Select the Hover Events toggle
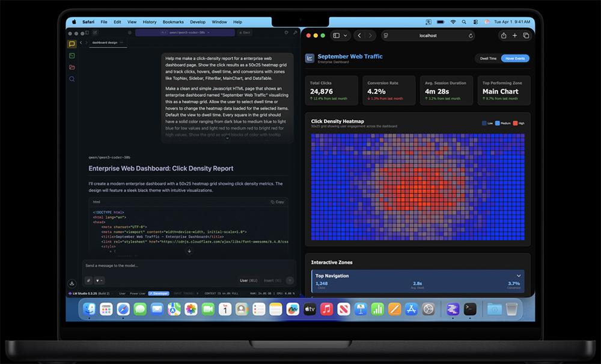This screenshot has height=364, width=601. 515,58
